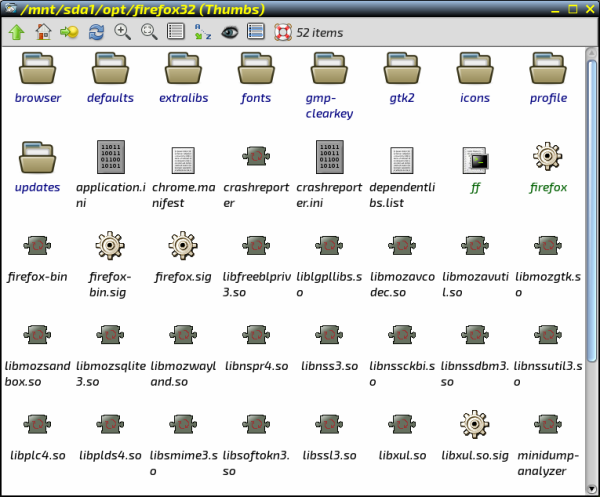Viewport: 600px width, 497px height.
Task: Select the crashreporter.ini file icon
Action: click(x=329, y=157)
